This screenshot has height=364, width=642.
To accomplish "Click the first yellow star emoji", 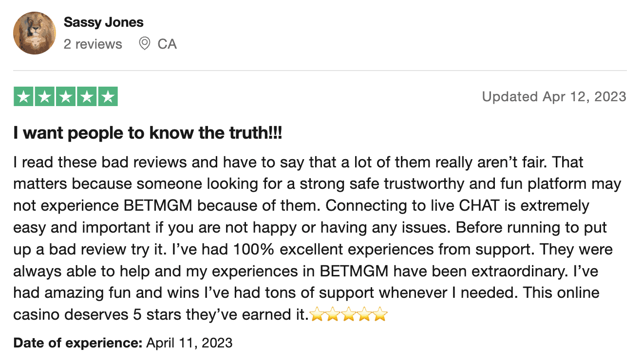I will point(317,315).
